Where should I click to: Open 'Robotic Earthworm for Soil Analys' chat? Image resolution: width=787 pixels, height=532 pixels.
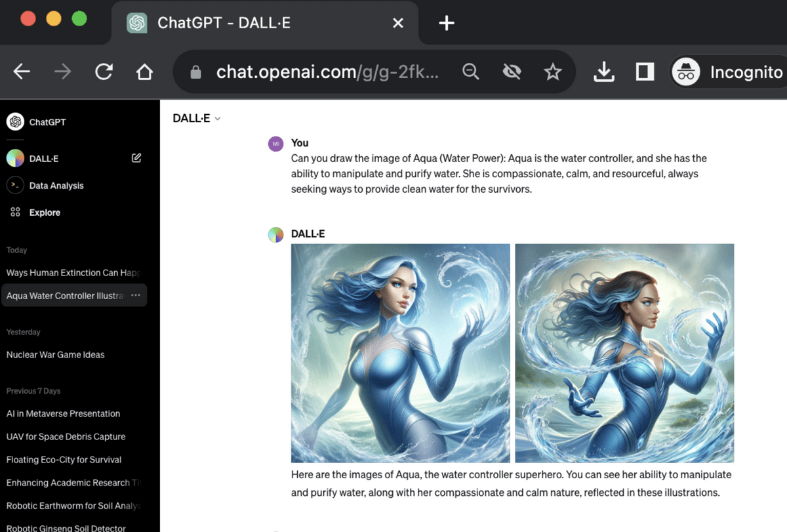tap(73, 506)
